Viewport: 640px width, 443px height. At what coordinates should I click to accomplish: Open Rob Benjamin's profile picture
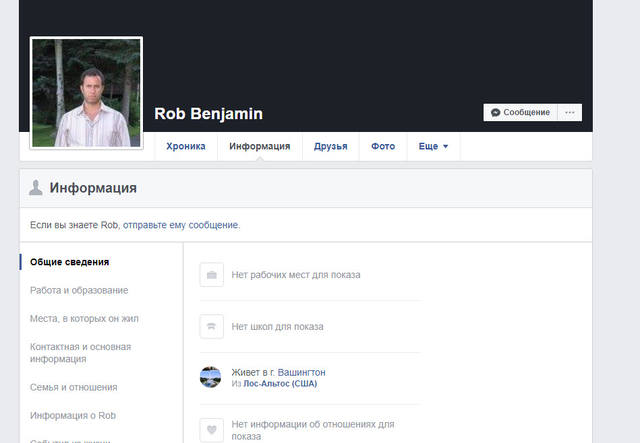click(87, 93)
